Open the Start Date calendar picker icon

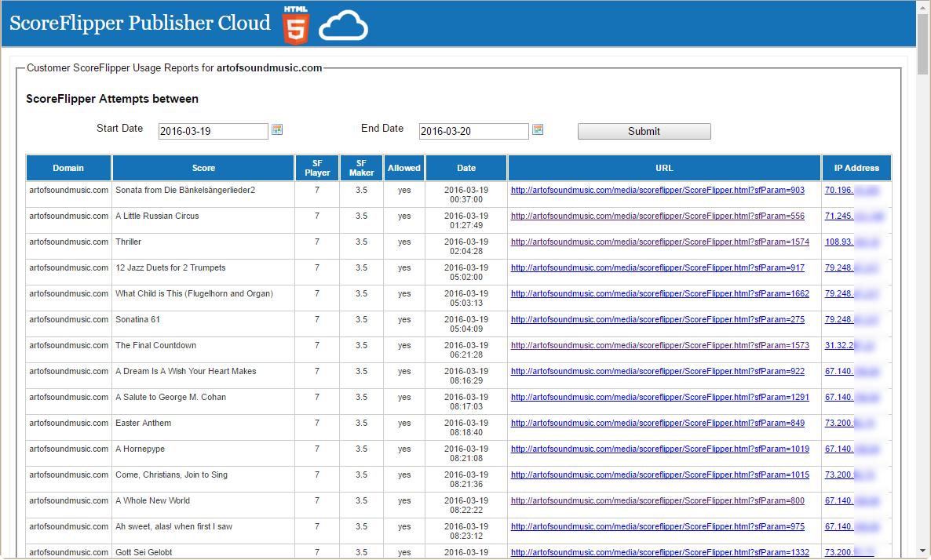pos(276,129)
